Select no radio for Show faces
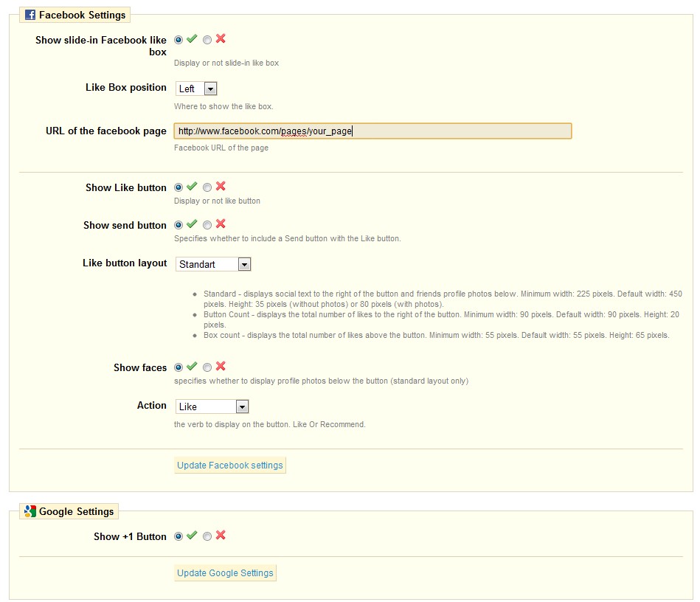700x602 pixels. click(207, 367)
